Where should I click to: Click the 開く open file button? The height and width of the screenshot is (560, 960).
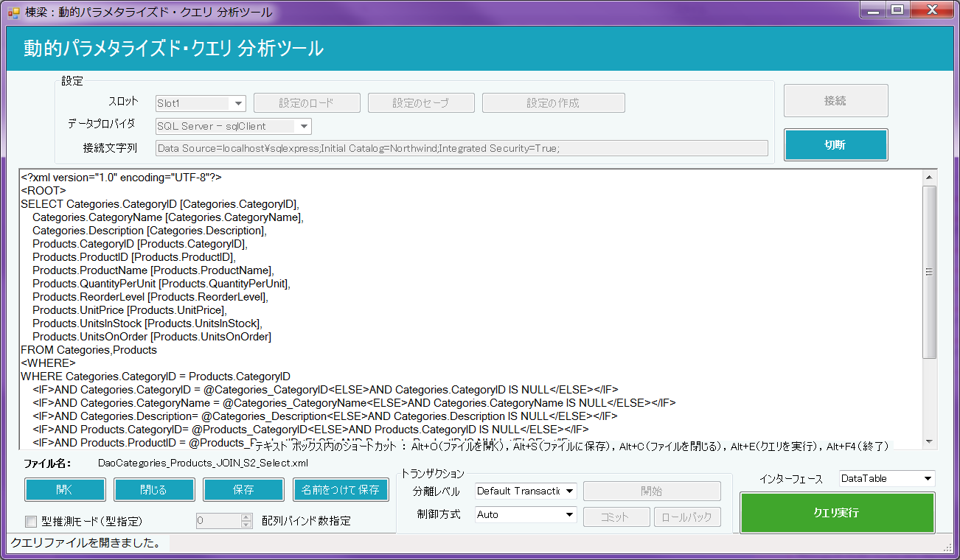[65, 490]
